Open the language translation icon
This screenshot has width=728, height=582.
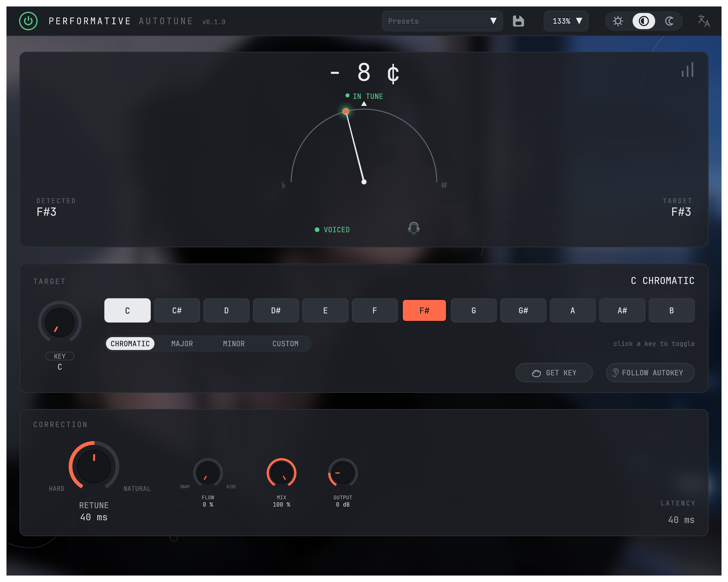(x=704, y=21)
